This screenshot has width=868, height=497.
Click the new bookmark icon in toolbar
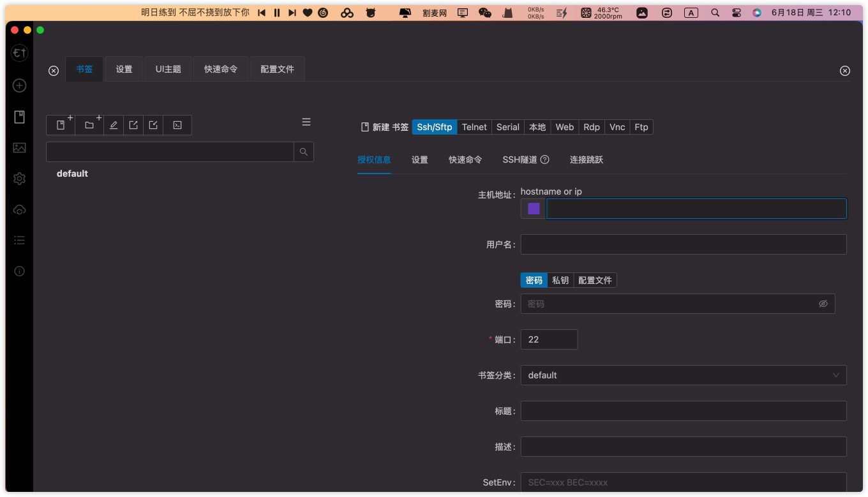[x=61, y=125]
